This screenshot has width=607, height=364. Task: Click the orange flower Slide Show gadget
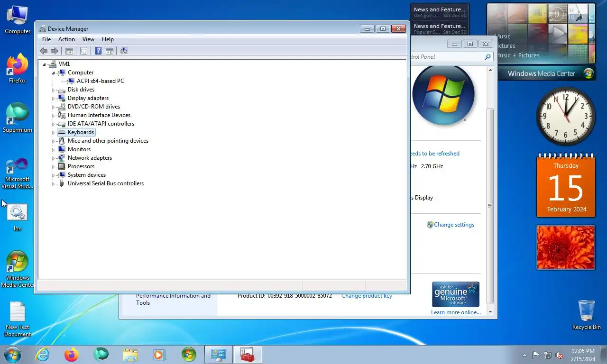[566, 247]
